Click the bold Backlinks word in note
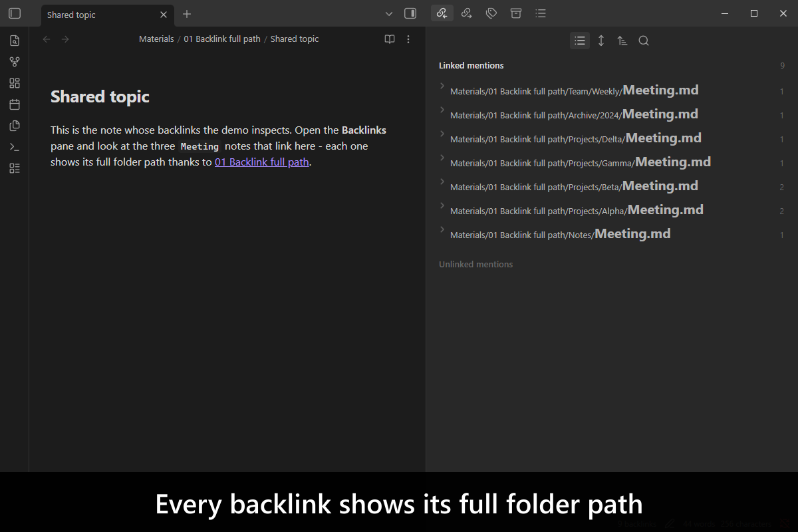The image size is (798, 532). pos(364,130)
